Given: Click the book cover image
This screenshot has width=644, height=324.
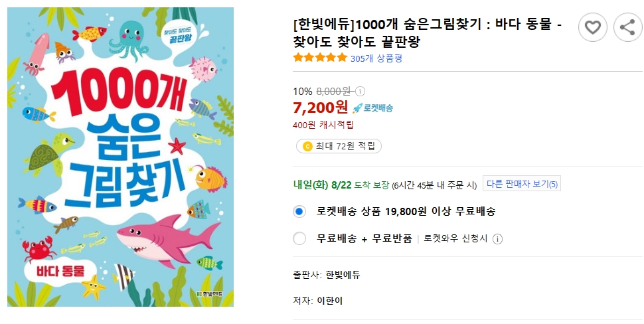Looking at the screenshot, I should pyautogui.click(x=121, y=157).
